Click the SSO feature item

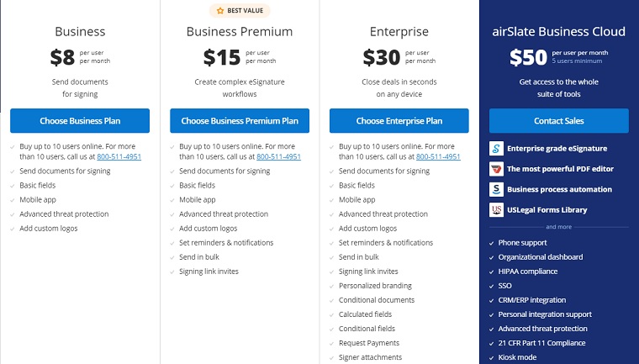pyautogui.click(x=505, y=286)
